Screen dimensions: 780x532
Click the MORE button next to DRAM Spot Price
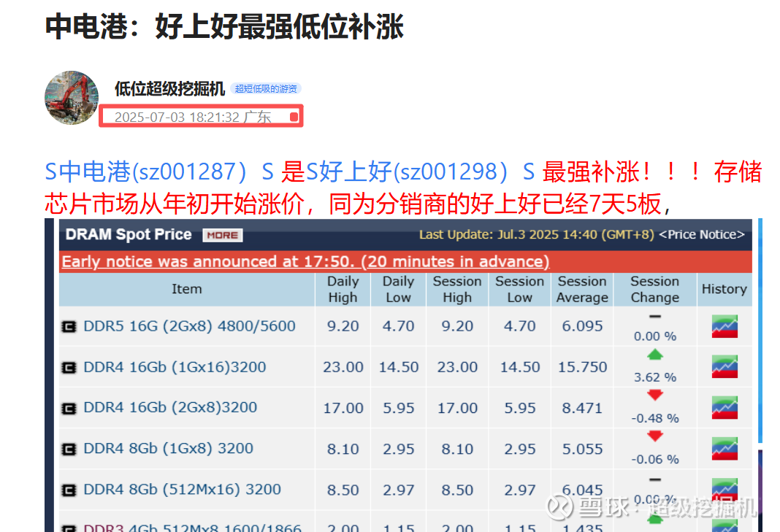(222, 235)
